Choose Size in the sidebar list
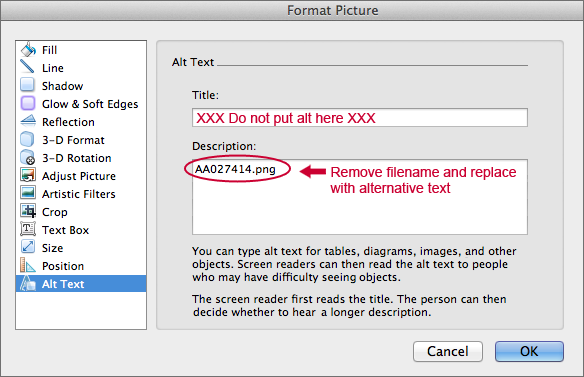 tap(81, 248)
